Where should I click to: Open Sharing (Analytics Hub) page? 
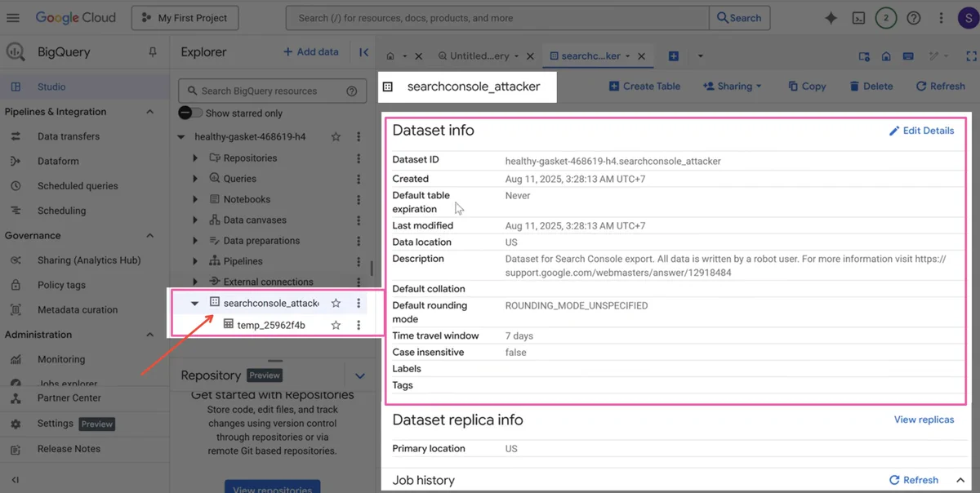click(88, 260)
